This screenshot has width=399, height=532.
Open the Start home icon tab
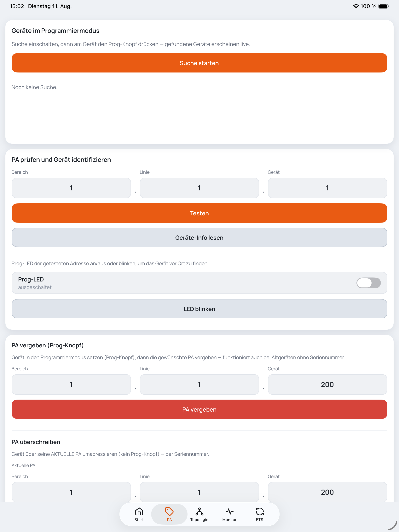pyautogui.click(x=139, y=514)
